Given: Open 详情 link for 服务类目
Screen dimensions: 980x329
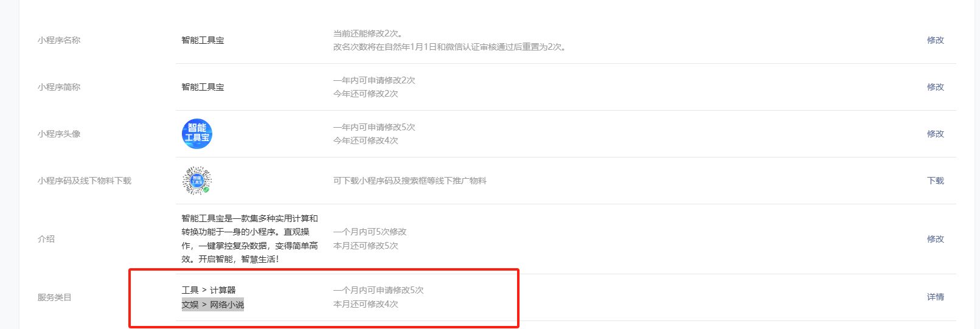Looking at the screenshot, I should [935, 297].
